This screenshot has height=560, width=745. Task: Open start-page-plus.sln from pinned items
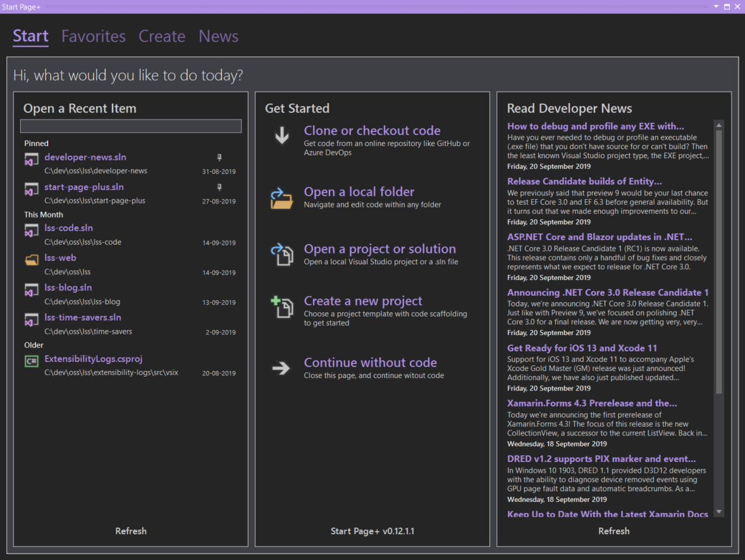[84, 187]
